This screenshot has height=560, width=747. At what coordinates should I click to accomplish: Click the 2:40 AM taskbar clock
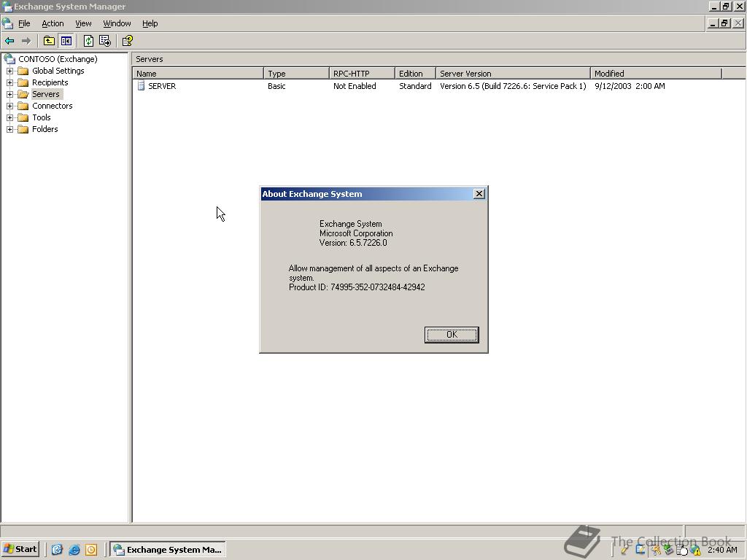[722, 550]
